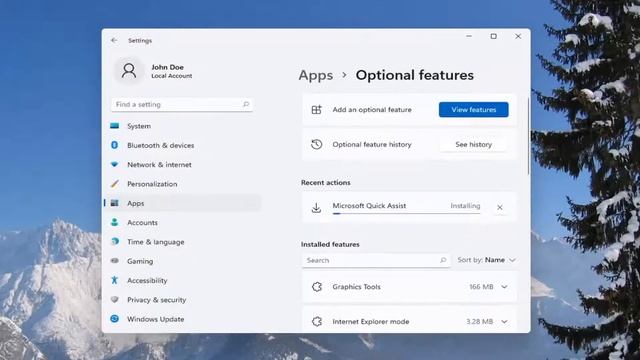Click the Privacy & security shield icon
640x360 pixels.
coord(115,300)
